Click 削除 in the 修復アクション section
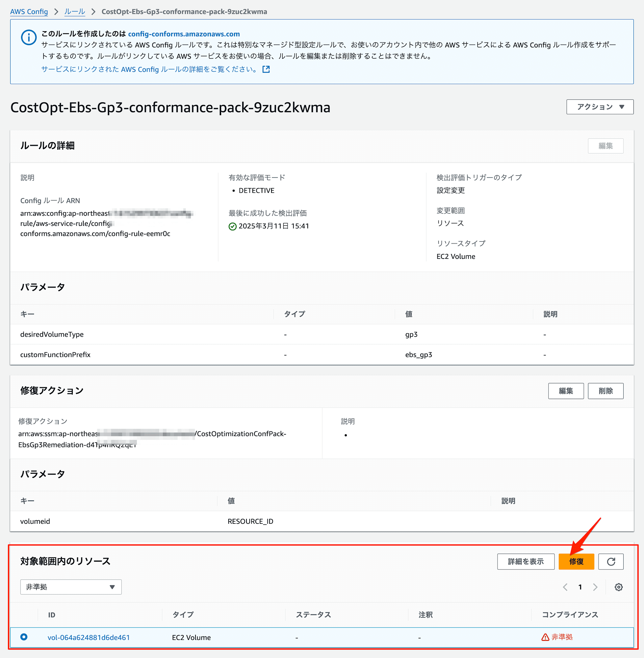 coord(605,391)
